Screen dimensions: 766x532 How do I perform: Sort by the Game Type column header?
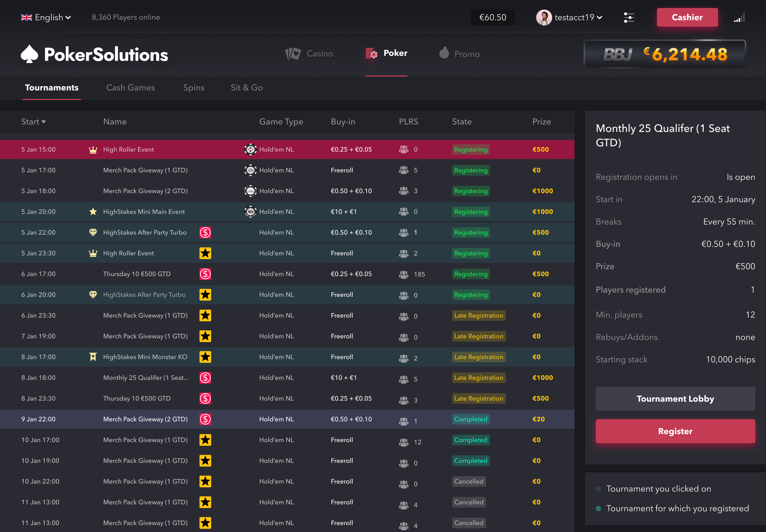click(281, 122)
